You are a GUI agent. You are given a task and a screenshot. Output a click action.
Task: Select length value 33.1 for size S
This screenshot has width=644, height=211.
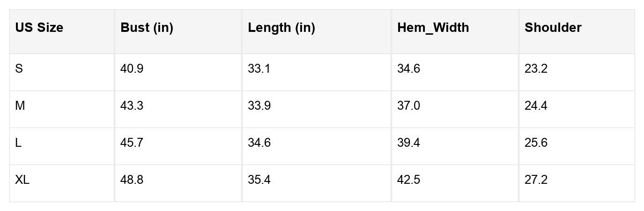pyautogui.click(x=259, y=69)
